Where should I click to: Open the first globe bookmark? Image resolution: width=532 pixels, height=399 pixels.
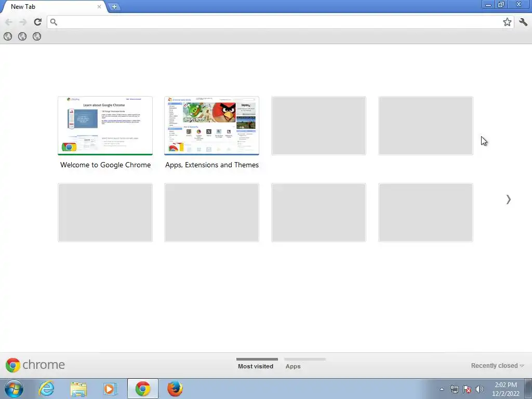click(x=8, y=36)
